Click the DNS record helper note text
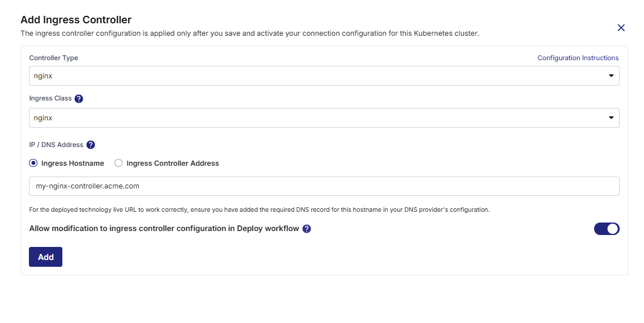The image size is (644, 323). click(259, 209)
